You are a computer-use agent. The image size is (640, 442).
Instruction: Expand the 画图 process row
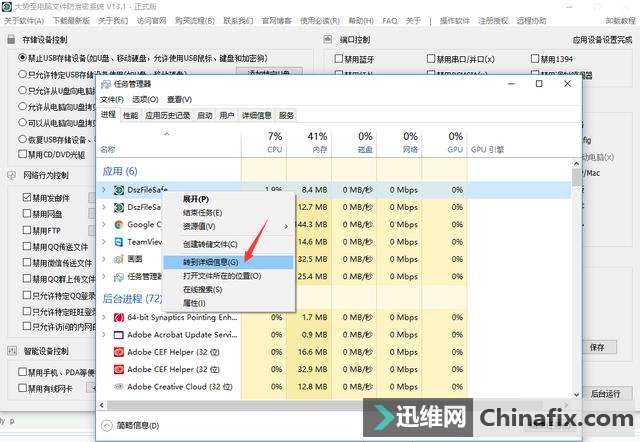point(104,259)
